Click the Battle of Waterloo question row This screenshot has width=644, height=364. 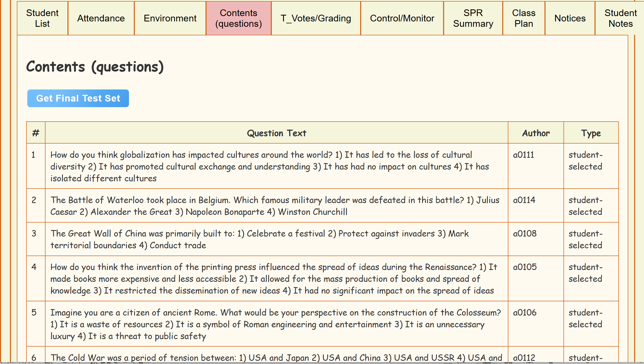(275, 206)
